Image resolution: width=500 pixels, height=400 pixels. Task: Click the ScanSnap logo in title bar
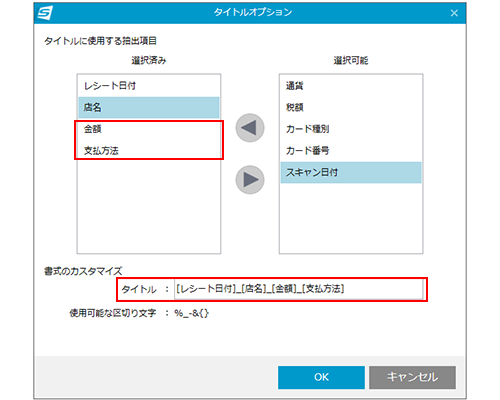[x=45, y=13]
